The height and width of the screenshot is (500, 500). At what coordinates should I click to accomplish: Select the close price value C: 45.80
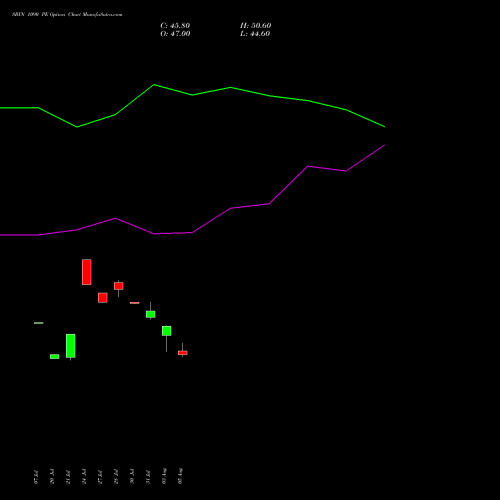175,26
